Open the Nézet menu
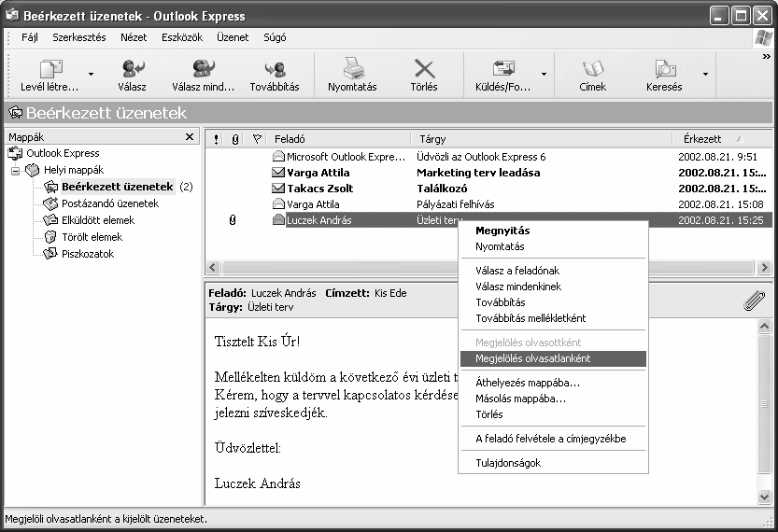 coord(134,37)
